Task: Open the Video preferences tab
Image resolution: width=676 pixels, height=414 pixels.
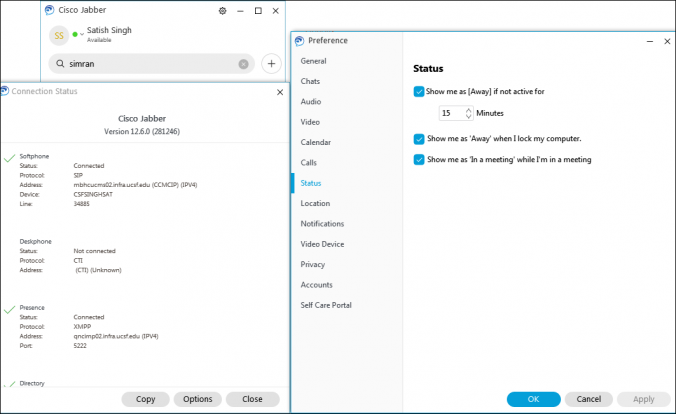Action: [310, 122]
